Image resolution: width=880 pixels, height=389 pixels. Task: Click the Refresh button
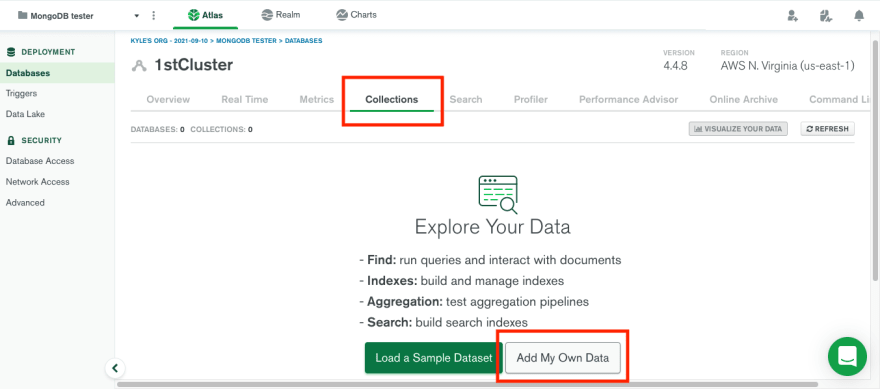pyautogui.click(x=828, y=129)
